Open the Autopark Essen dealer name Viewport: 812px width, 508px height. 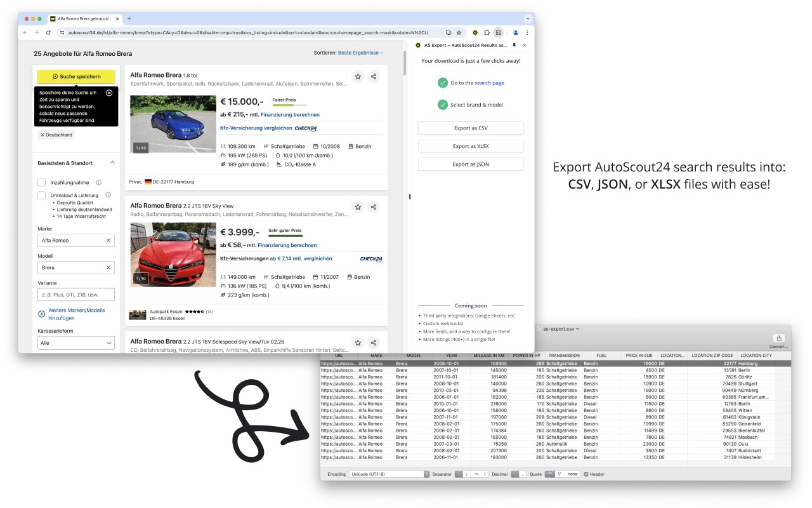click(166, 312)
